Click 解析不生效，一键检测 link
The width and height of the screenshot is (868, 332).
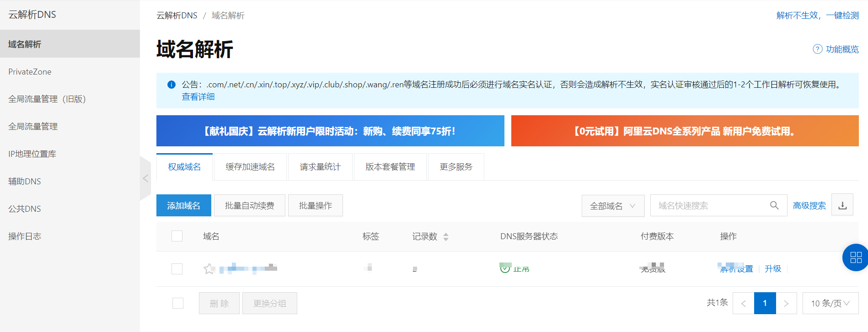pos(818,15)
